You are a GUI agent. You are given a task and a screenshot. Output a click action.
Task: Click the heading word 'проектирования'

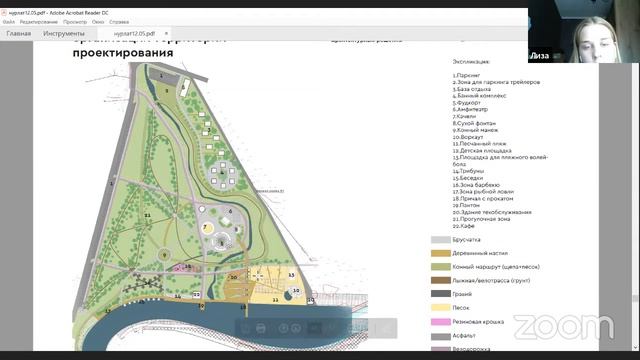pyautogui.click(x=123, y=53)
